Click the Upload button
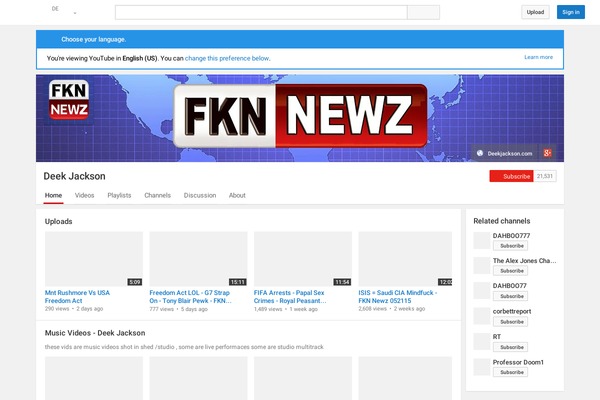 [x=535, y=12]
